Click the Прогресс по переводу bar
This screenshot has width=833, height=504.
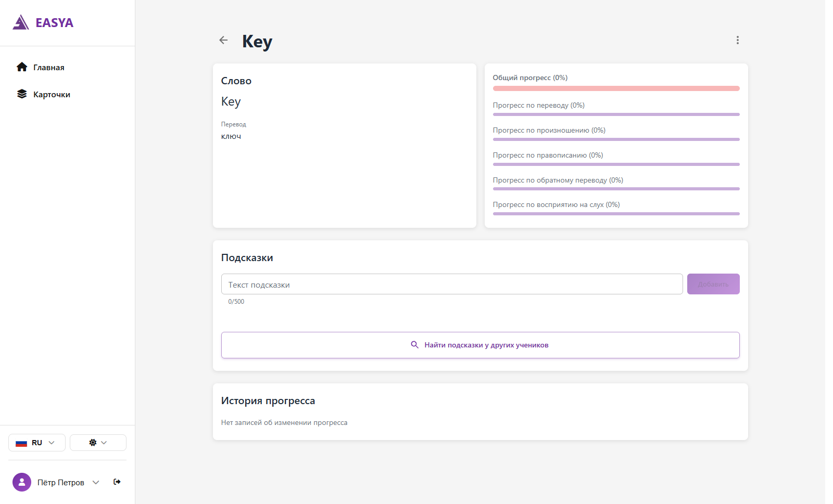[616, 114]
